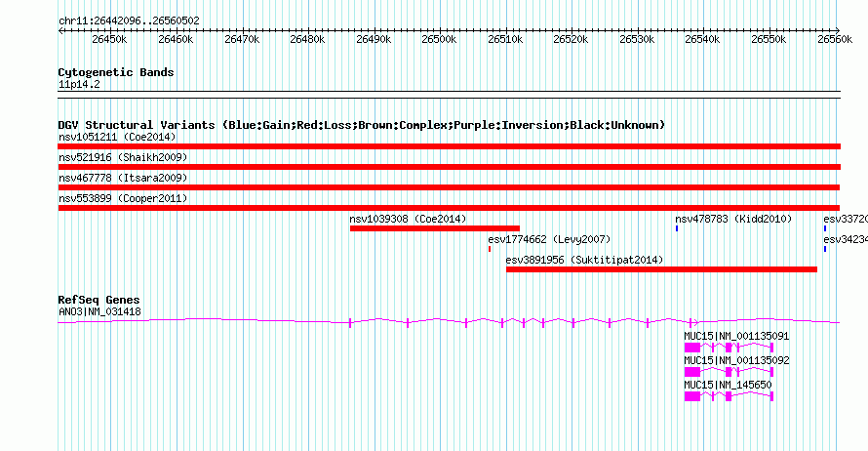Click the nsv478783 (Kidd2010) blue gain marker
868x451 pixels.
(677, 228)
